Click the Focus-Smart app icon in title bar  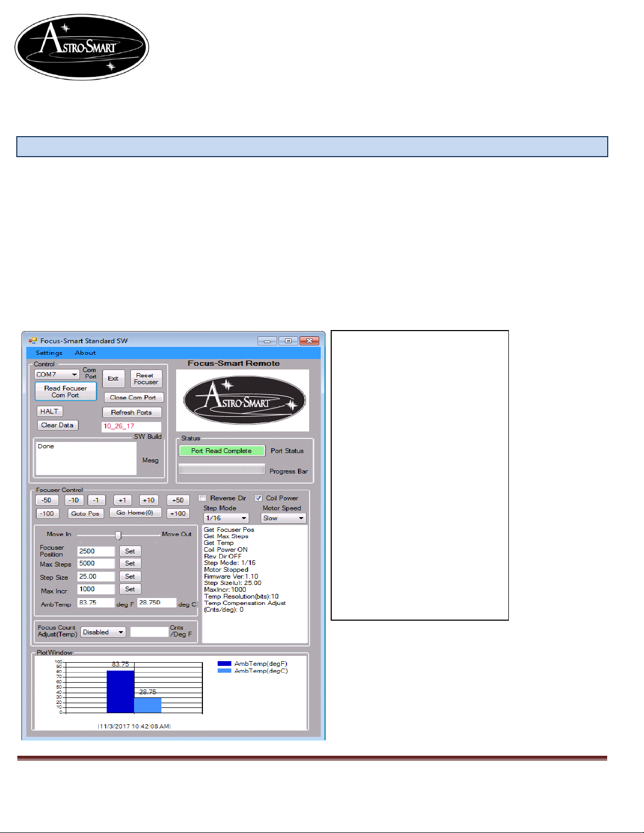point(33,341)
